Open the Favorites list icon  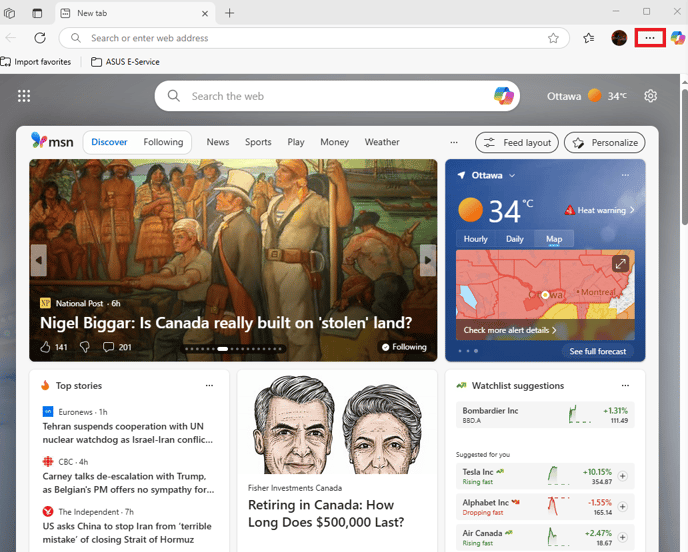click(x=589, y=38)
